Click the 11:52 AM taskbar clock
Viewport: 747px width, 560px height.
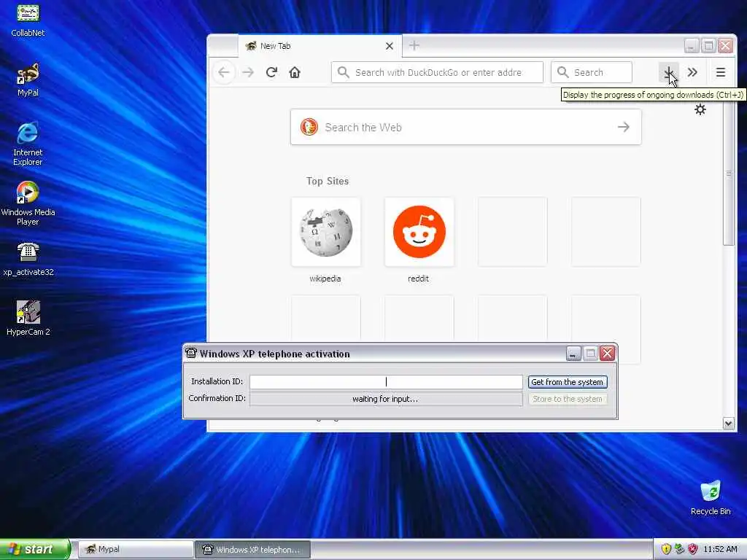click(720, 549)
